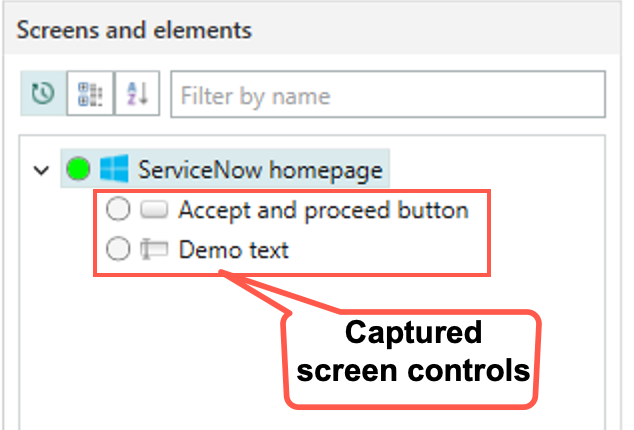Viewport: 634px width, 430px height.
Task: Toggle the group-by-tree view icon
Action: pos(90,93)
